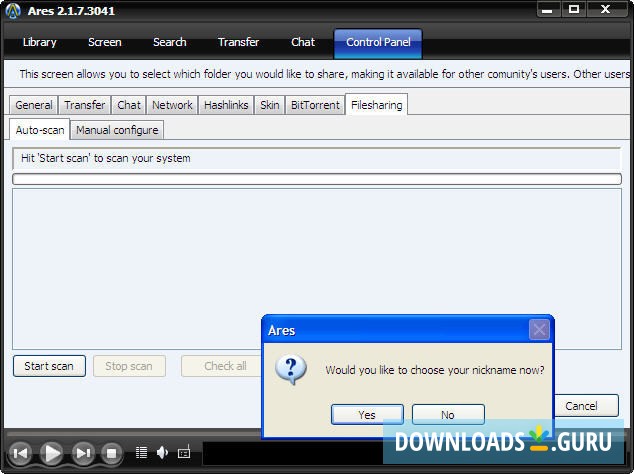Click Yes to choose nickname
Image resolution: width=634 pixels, height=474 pixels.
tap(367, 415)
